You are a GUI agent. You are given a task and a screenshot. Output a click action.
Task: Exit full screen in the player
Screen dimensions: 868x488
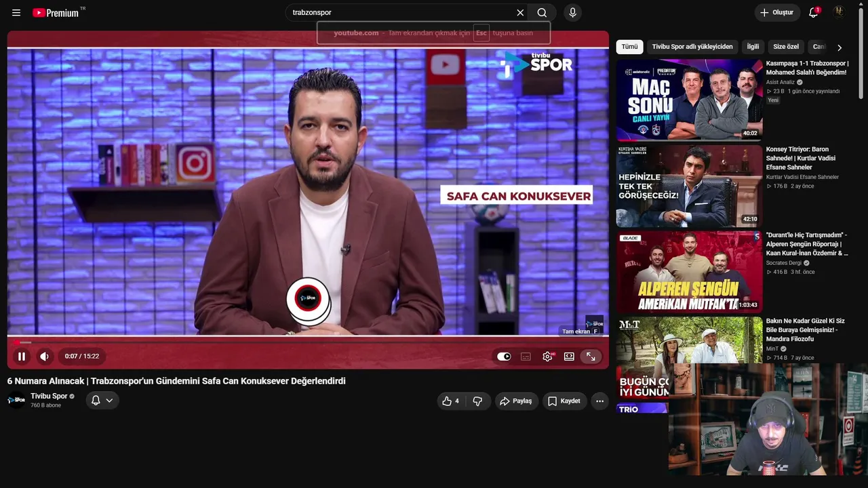[591, 357]
